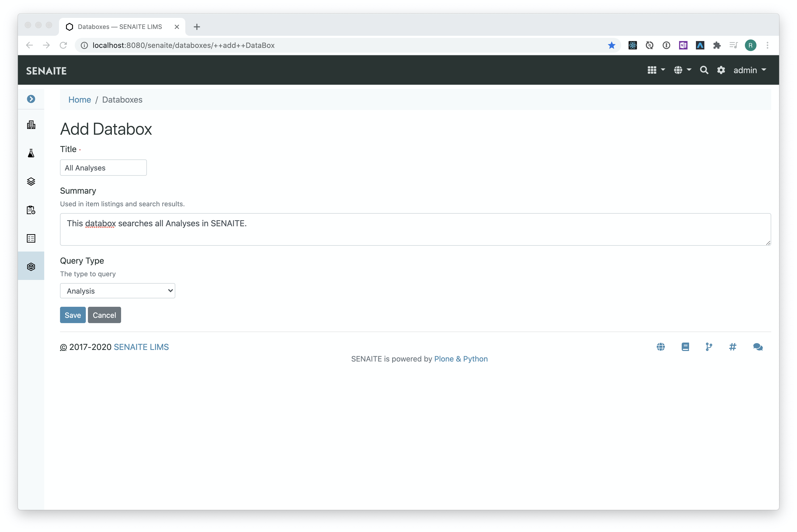This screenshot has height=532, width=797.
Task: Click the Add Databox heading
Action: point(106,129)
